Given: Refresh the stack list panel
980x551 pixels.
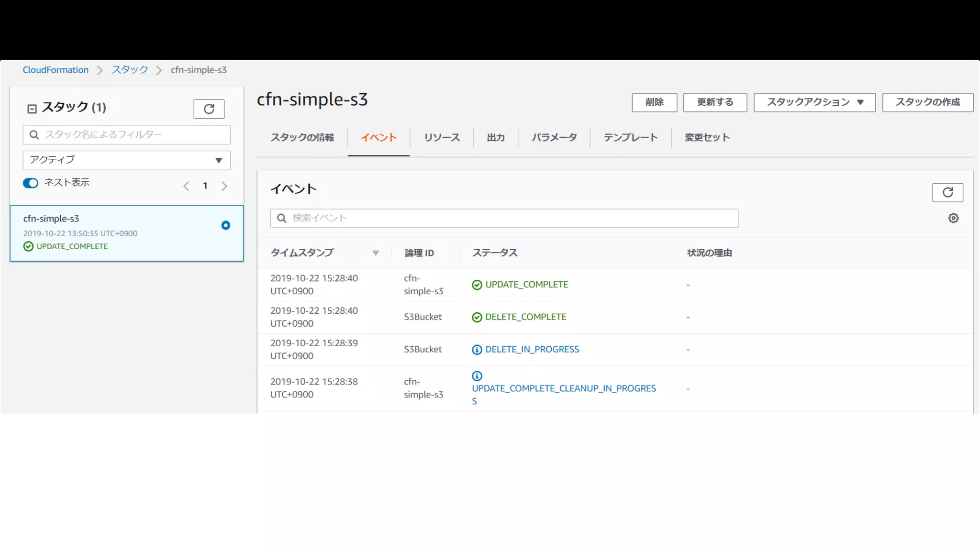Looking at the screenshot, I should (x=209, y=109).
